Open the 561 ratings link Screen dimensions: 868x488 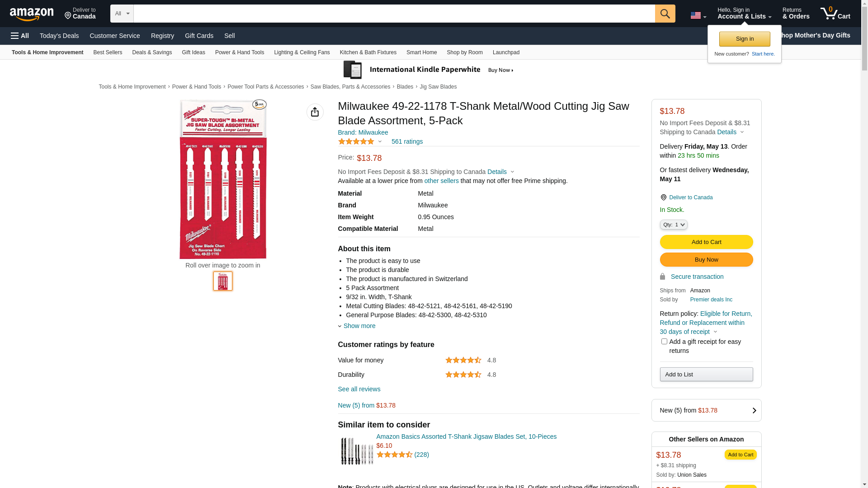click(407, 142)
